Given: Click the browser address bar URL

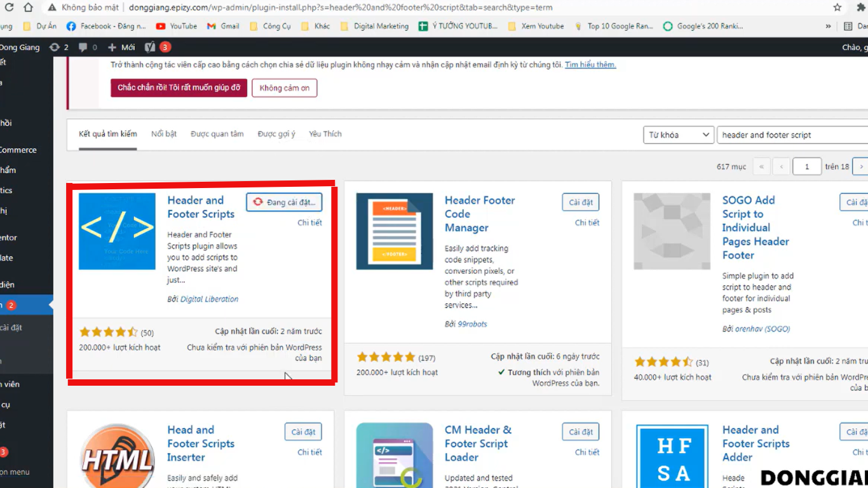Looking at the screenshot, I should [x=341, y=8].
